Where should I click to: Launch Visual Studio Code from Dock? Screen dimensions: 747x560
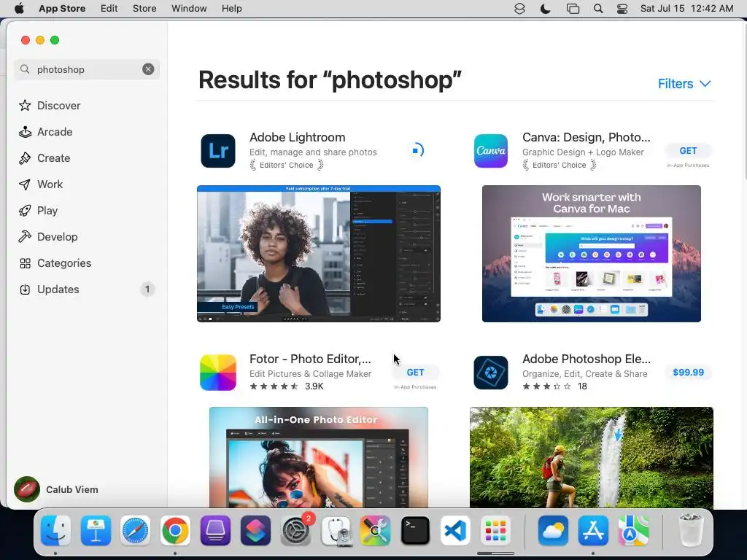coord(455,531)
